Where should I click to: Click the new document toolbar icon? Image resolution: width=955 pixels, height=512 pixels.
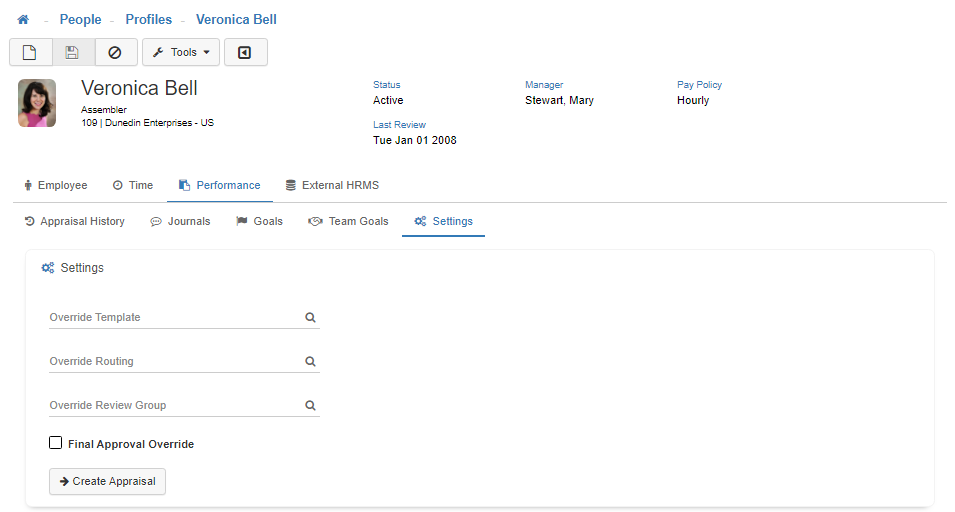coord(30,52)
